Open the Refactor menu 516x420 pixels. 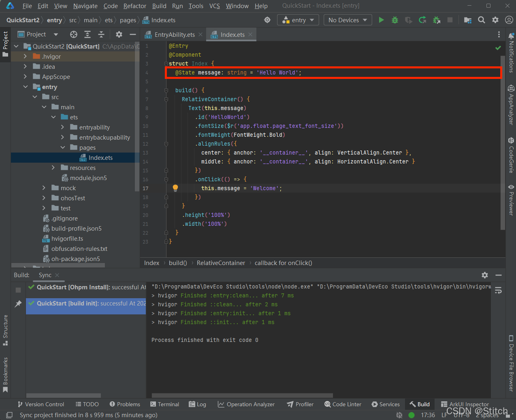coord(134,6)
